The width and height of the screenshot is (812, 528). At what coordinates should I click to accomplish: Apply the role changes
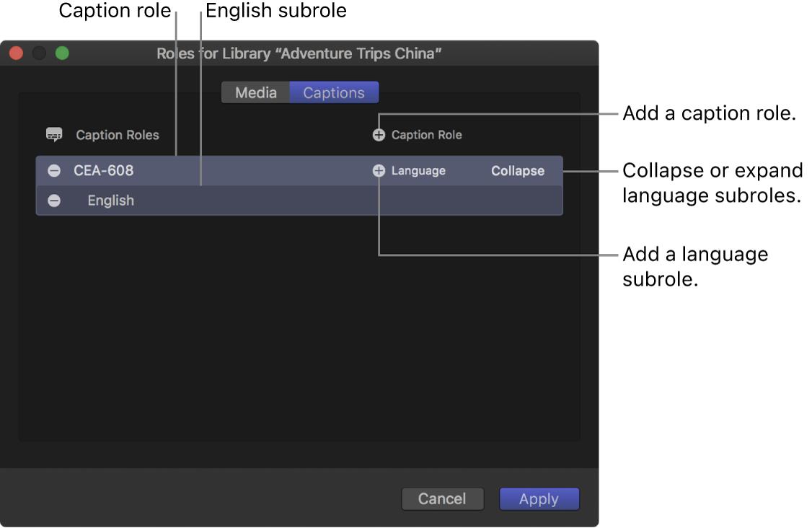[x=539, y=498]
